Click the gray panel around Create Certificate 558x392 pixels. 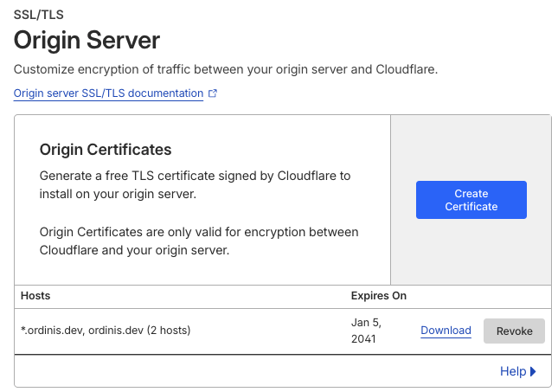(471, 251)
